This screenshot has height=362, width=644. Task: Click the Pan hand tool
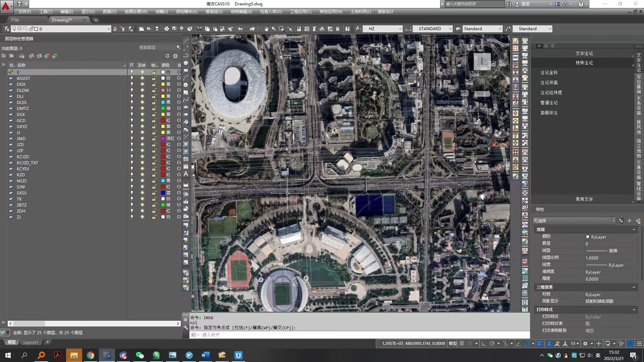(266, 29)
